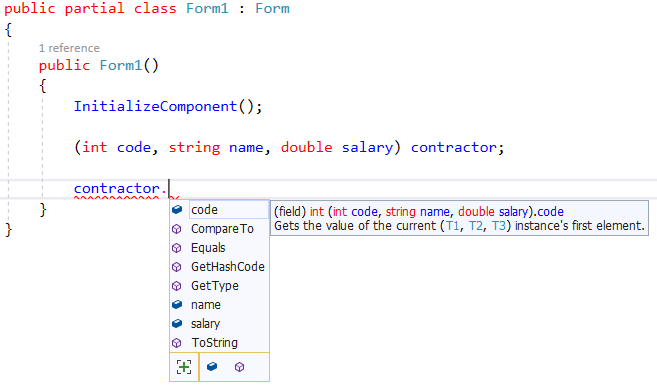Click the field icon beside 'name'
This screenshot has width=657, height=389.
click(x=177, y=304)
